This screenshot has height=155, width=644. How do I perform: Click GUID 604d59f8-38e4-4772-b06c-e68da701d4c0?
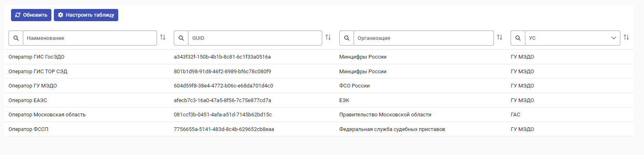[x=224, y=86]
